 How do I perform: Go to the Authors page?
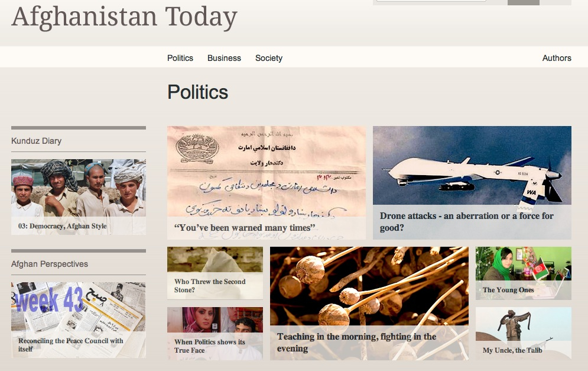pos(557,58)
